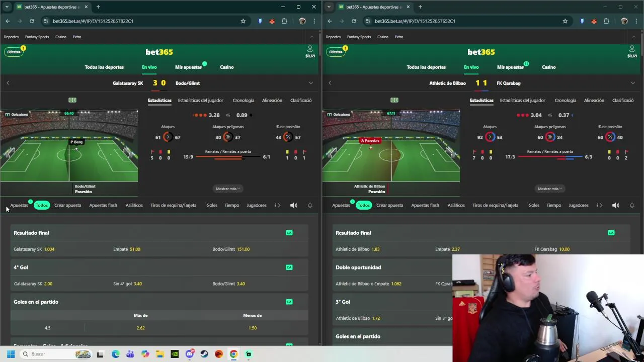Open Windows Start menu
Screen dimensions: 644x362
pyautogui.click(x=11, y=354)
